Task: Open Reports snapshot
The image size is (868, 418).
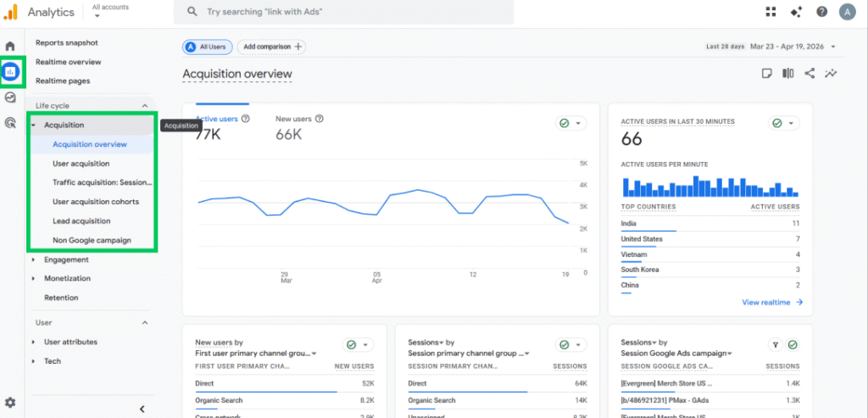Action: [x=67, y=42]
